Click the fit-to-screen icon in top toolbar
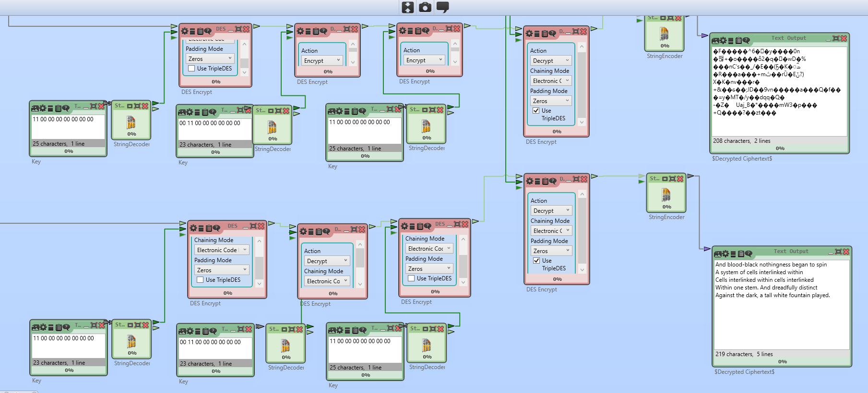This screenshot has width=868, height=393. tap(407, 7)
